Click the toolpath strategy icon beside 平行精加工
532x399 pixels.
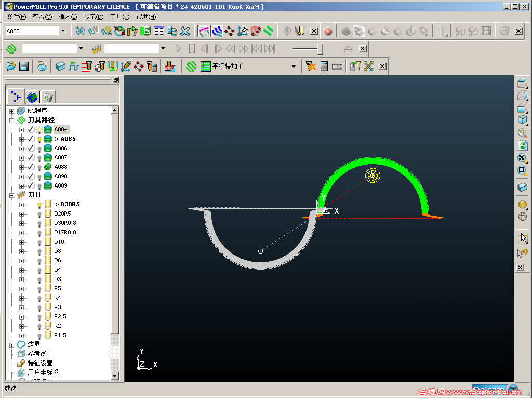point(205,66)
